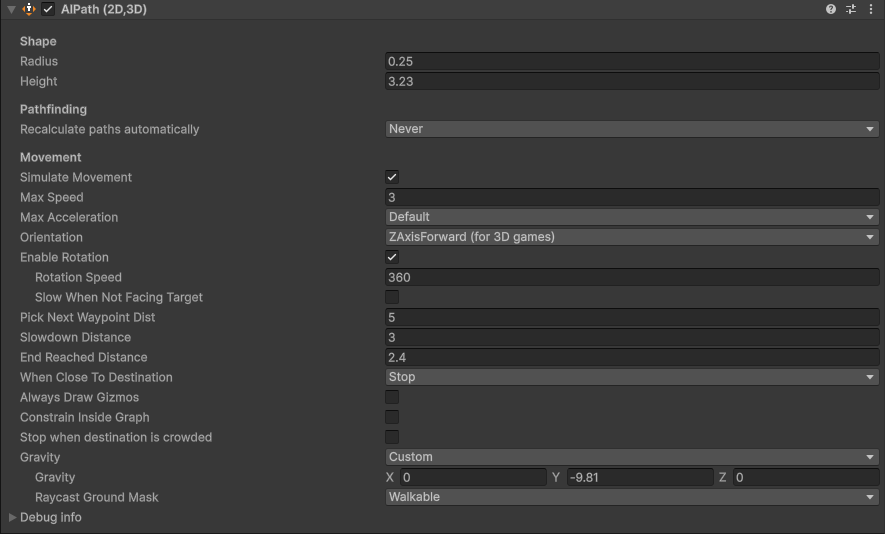885x534 pixels.
Task: Change the Orientation dropdown value
Action: pyautogui.click(x=632, y=237)
